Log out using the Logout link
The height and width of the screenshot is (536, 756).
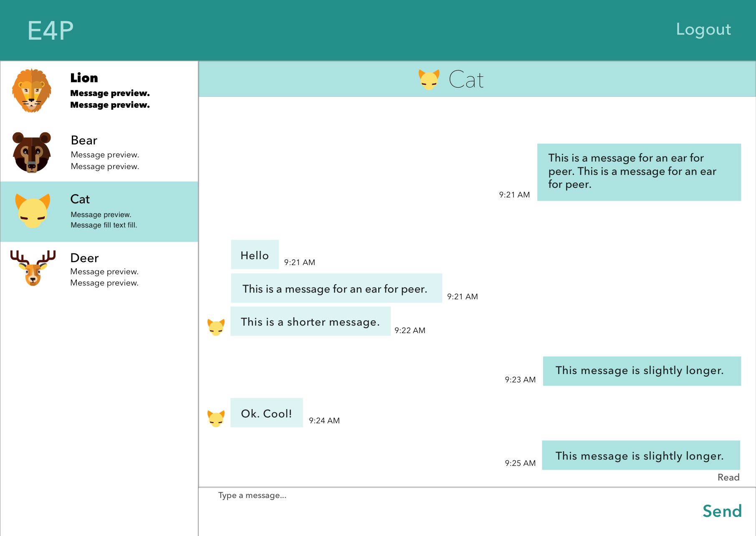703,29
